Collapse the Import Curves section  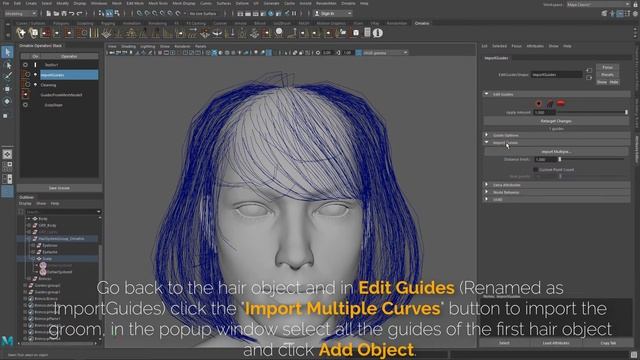(556, 143)
